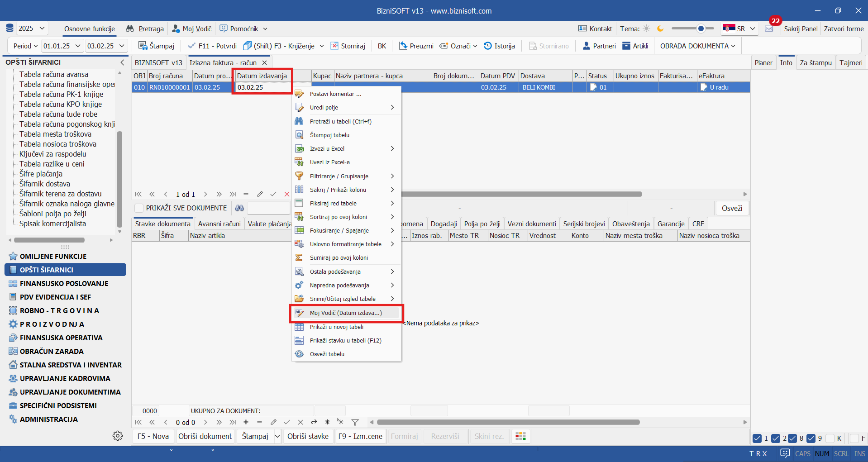Click binoculars search icon beside document checkbox
Image resolution: width=868 pixels, height=462 pixels.
pyautogui.click(x=239, y=208)
